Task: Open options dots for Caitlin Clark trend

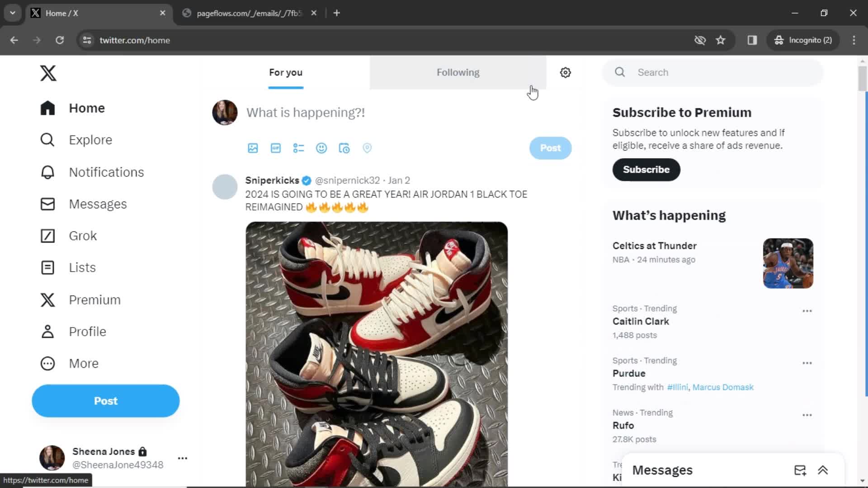Action: pyautogui.click(x=807, y=311)
